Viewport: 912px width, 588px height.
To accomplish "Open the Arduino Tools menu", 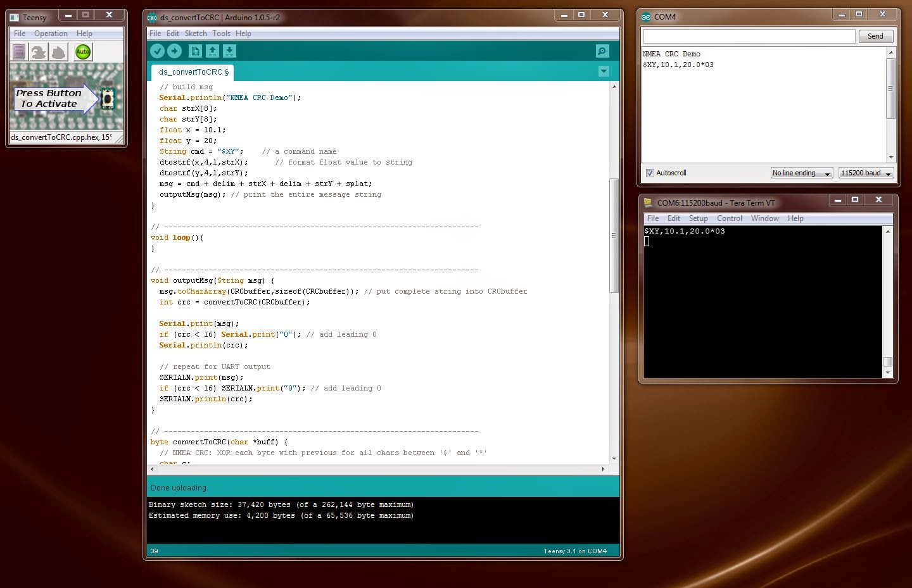I will tap(221, 34).
